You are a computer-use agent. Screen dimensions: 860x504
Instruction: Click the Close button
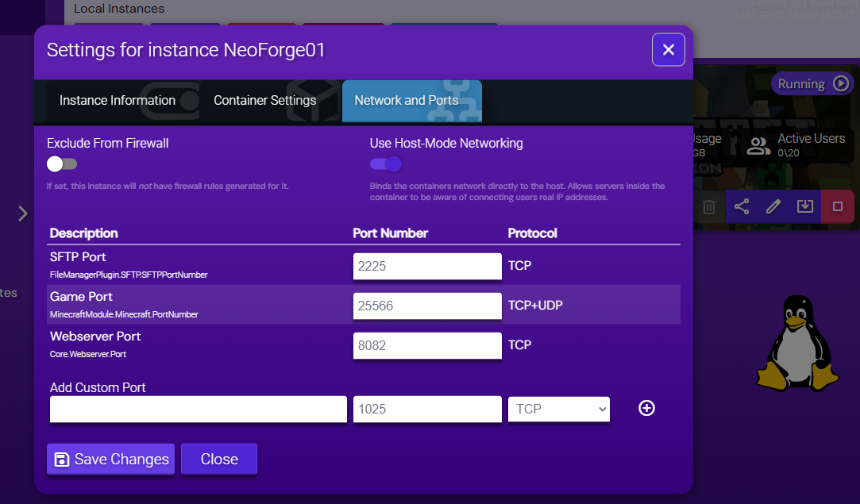[x=218, y=459]
